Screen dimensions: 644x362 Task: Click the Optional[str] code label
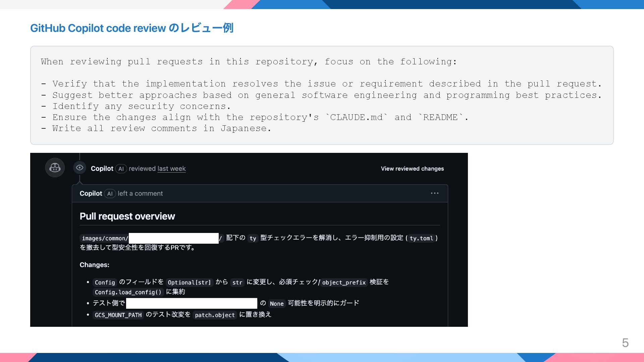[189, 283]
